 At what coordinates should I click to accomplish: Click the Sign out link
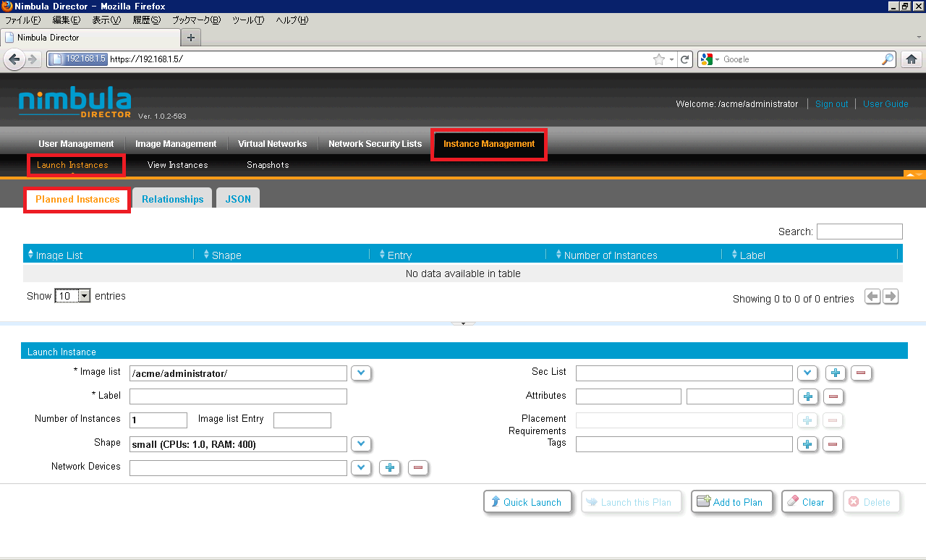click(x=831, y=104)
